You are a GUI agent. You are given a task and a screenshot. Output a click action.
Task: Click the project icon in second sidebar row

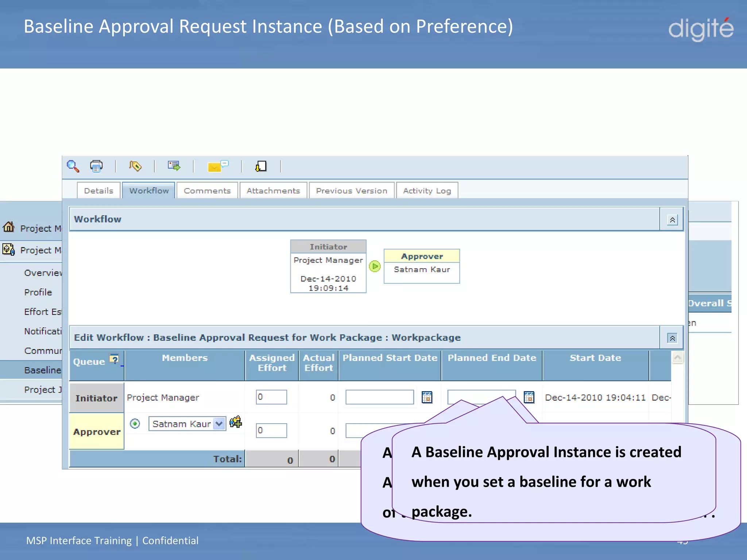[x=9, y=249]
